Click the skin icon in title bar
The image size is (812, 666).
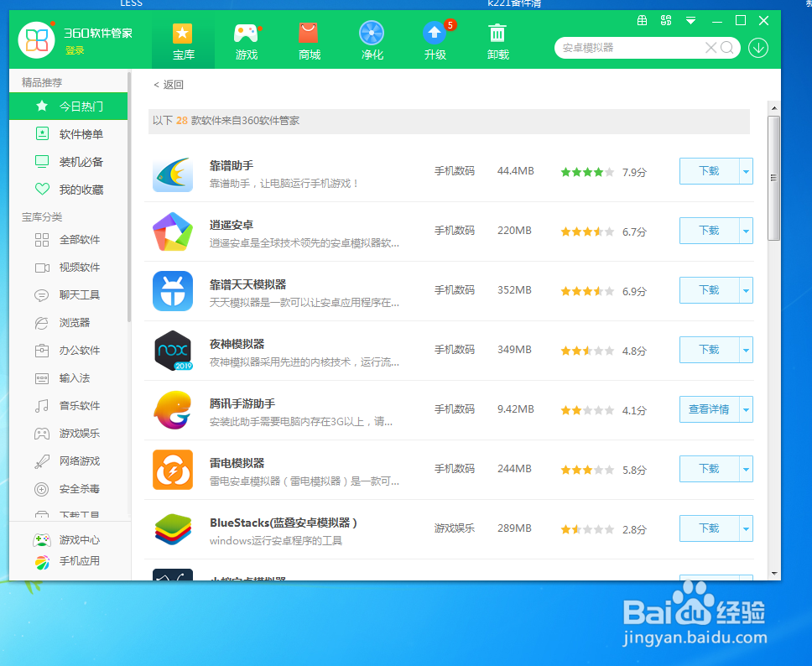pyautogui.click(x=666, y=21)
